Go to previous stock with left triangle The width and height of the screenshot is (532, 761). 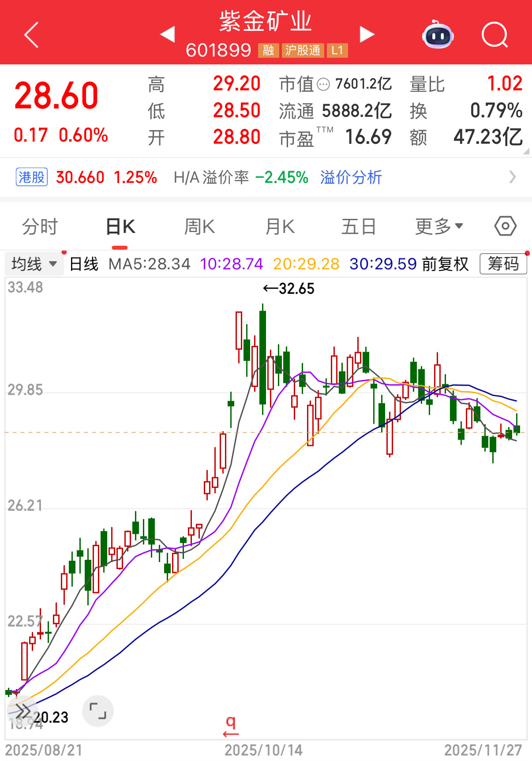[168, 34]
